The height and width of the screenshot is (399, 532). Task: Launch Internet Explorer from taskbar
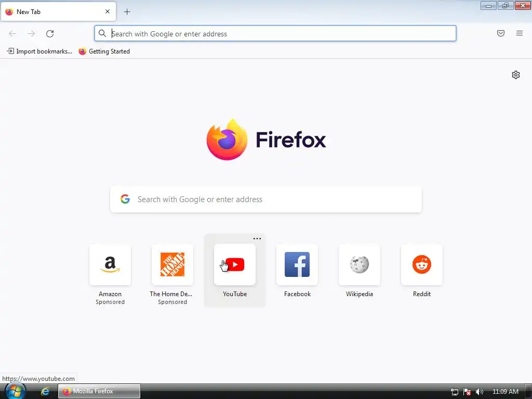click(x=45, y=391)
